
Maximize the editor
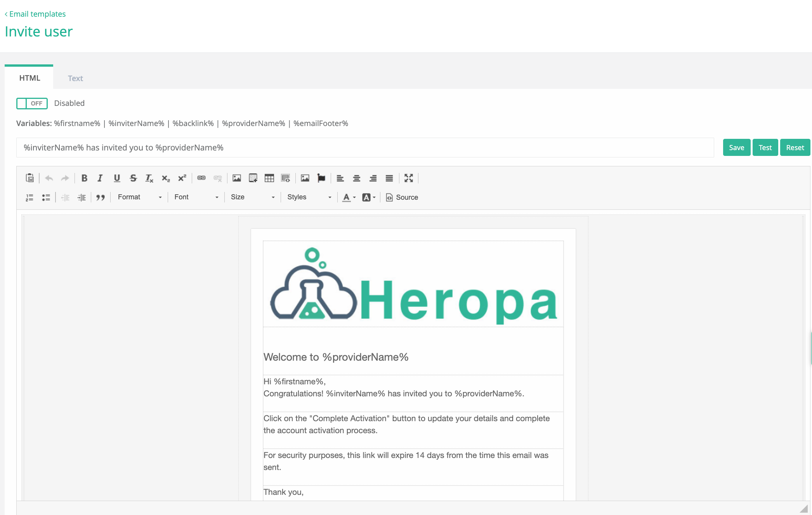coord(409,178)
